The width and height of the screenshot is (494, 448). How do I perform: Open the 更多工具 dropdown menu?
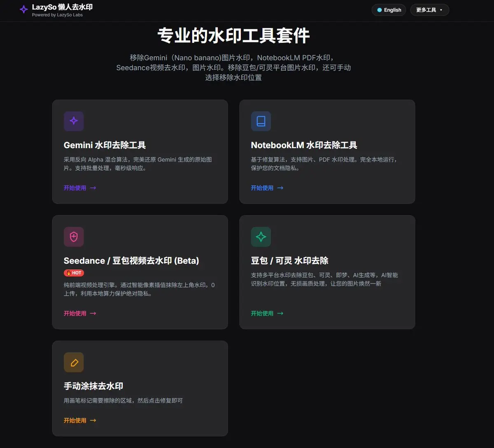tap(429, 10)
